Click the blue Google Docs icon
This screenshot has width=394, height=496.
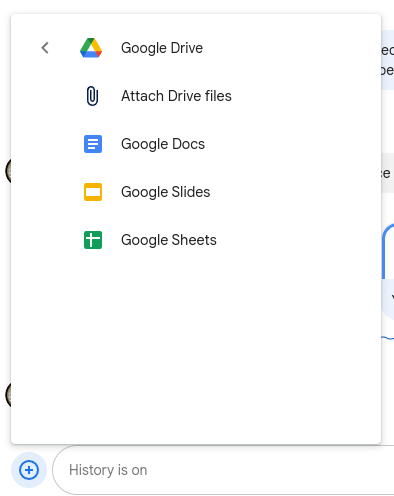click(x=93, y=144)
